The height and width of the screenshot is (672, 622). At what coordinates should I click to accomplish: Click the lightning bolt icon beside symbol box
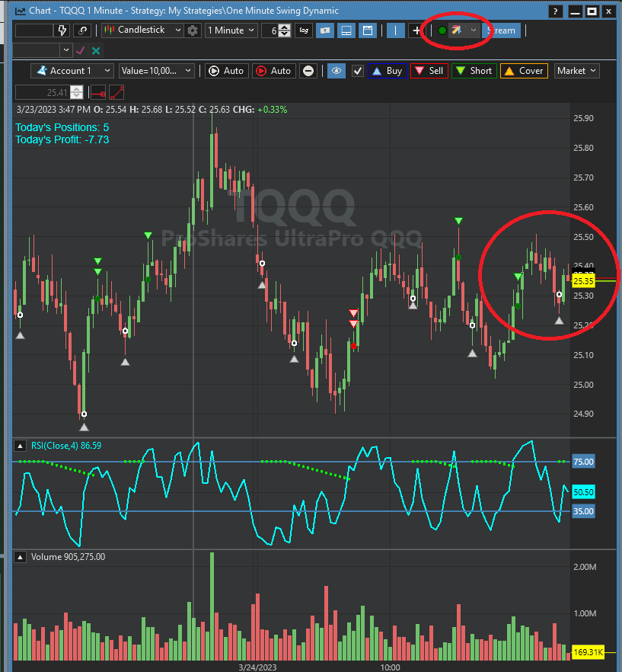[x=63, y=30]
